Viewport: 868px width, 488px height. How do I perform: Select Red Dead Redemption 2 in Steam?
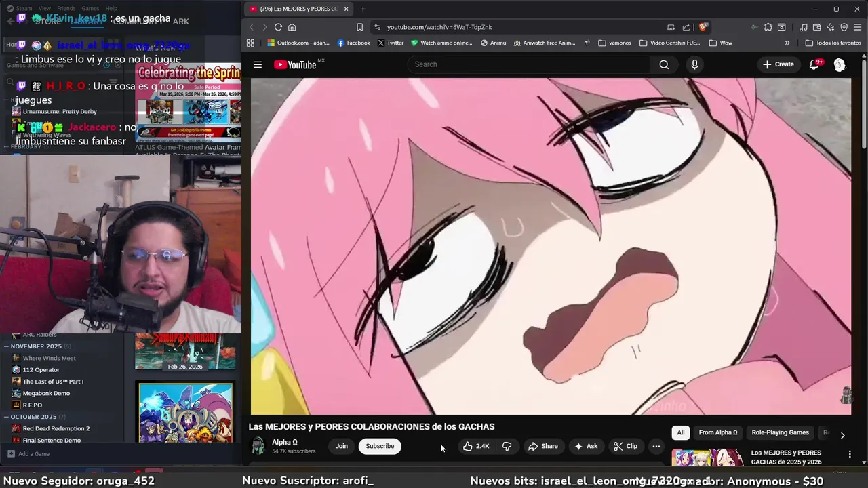coord(56,428)
